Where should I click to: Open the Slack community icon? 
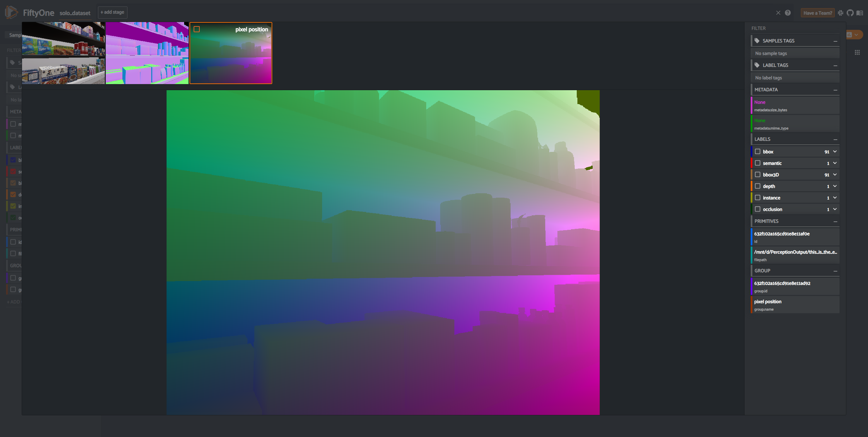[841, 13]
